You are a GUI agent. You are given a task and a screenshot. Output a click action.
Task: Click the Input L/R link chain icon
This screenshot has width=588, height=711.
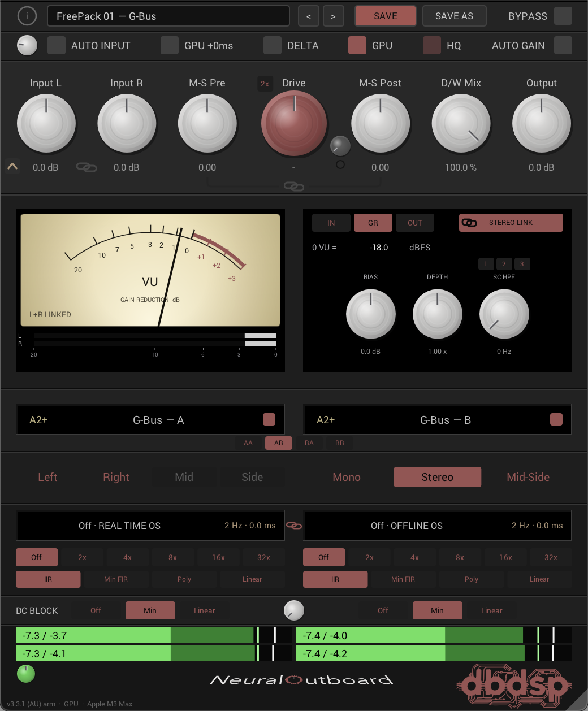point(87,167)
